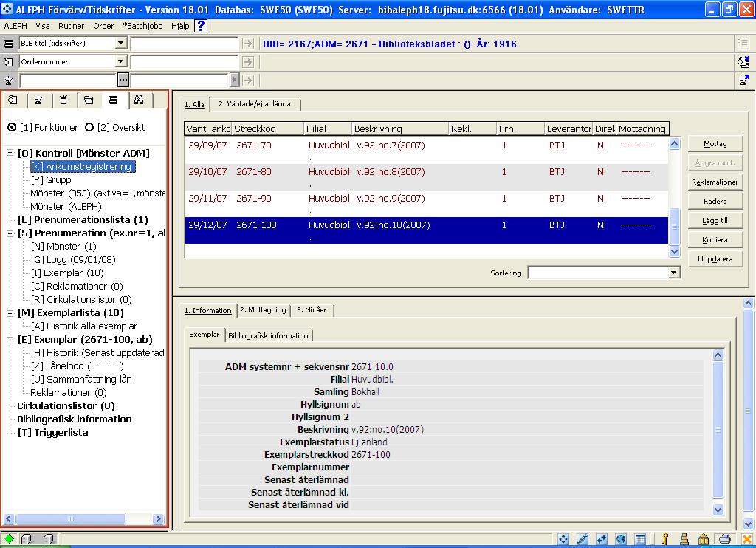
Task: Open the Order tab icon in left panel
Action: (x=13, y=100)
